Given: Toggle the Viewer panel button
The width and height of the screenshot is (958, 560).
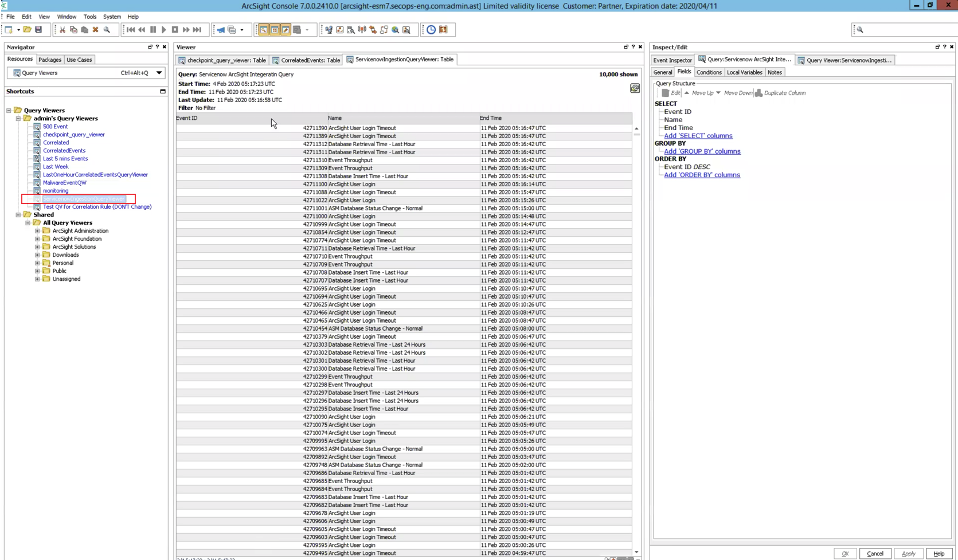Looking at the screenshot, I should [275, 30].
